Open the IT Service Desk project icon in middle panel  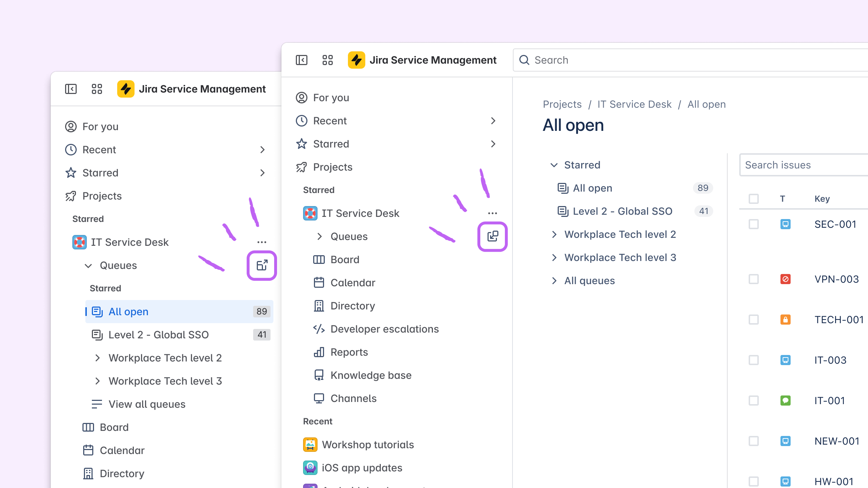click(310, 213)
